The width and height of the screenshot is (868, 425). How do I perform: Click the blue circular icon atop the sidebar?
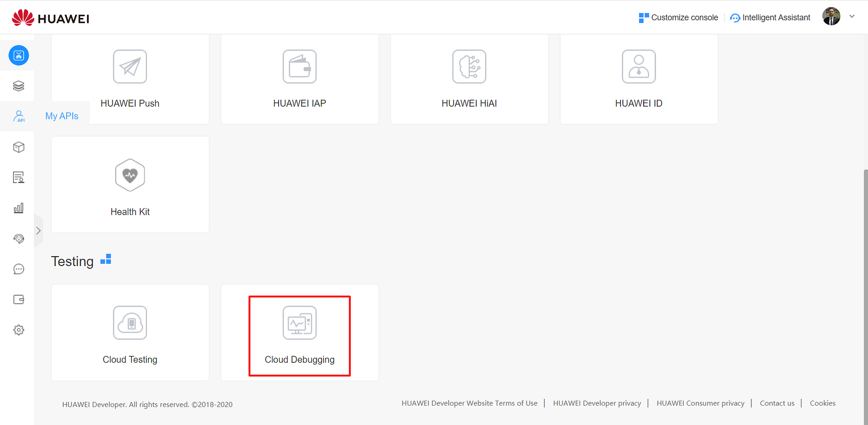click(x=19, y=56)
